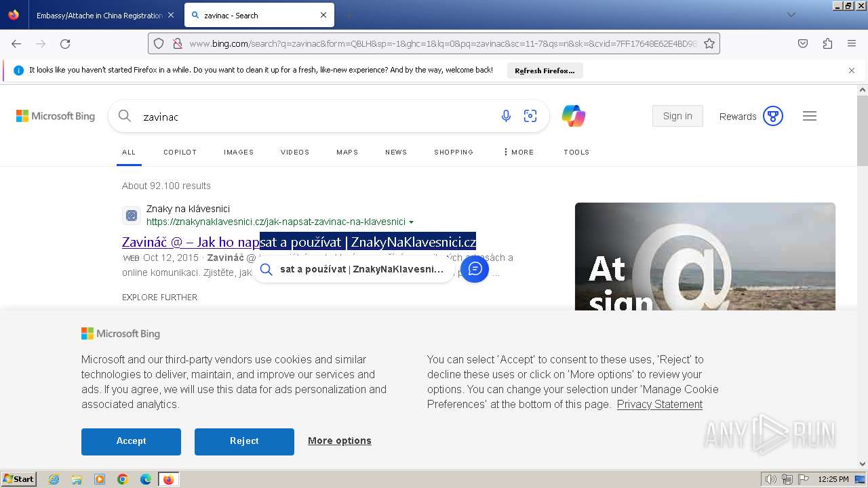
Task: Launch Microsoft Edge from taskbar
Action: [x=146, y=479]
